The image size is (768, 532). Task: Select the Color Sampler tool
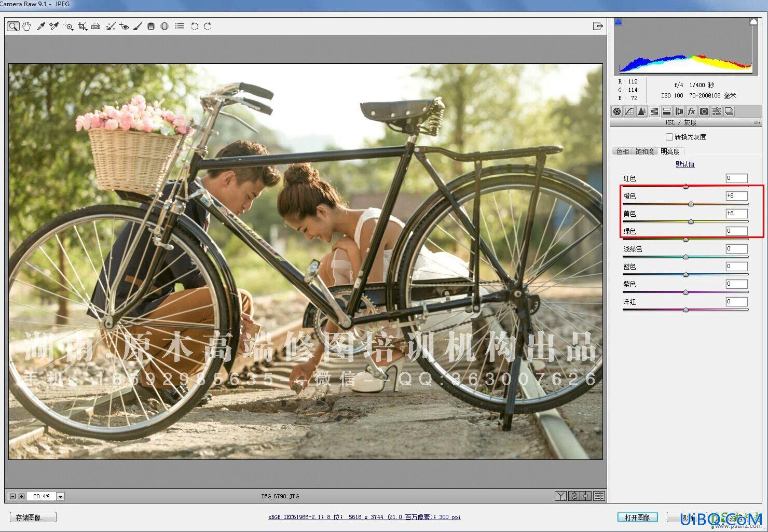coord(54,26)
